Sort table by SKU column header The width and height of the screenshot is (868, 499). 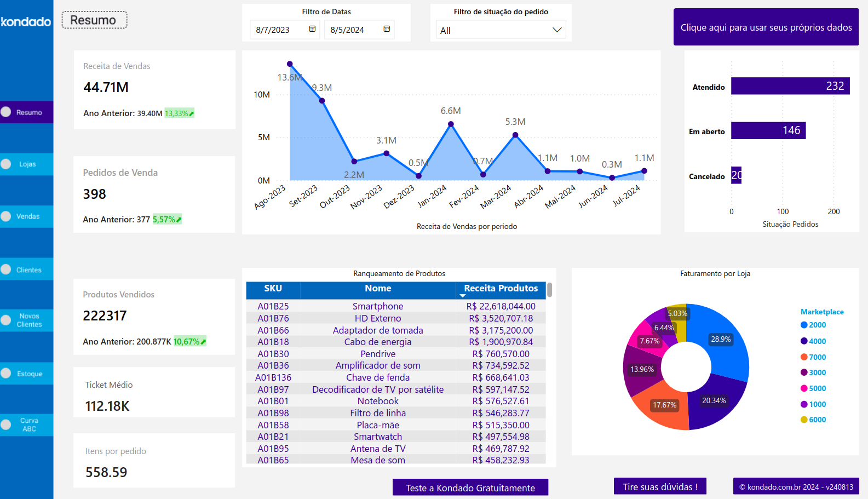click(273, 289)
